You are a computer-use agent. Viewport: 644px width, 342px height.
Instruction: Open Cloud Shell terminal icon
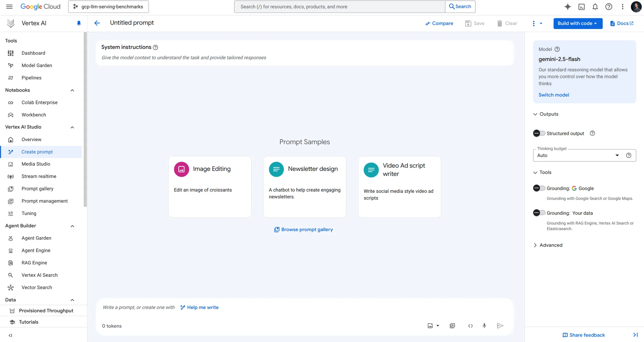[581, 6]
